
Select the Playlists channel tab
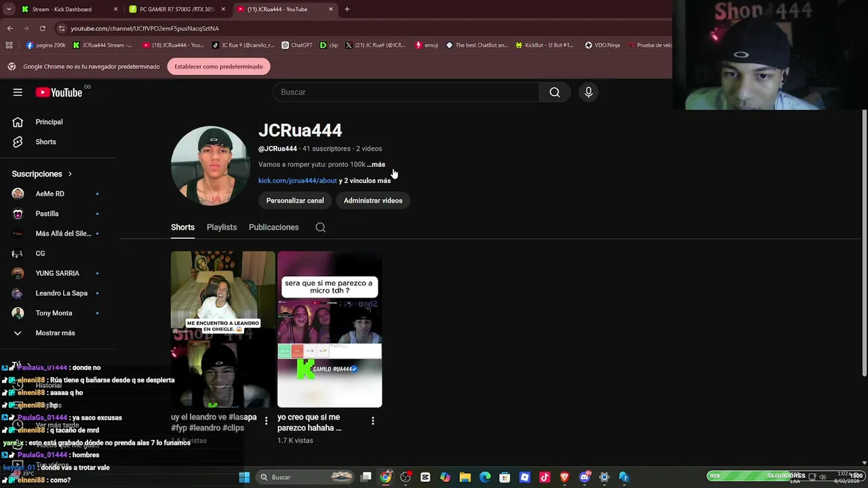point(222,227)
